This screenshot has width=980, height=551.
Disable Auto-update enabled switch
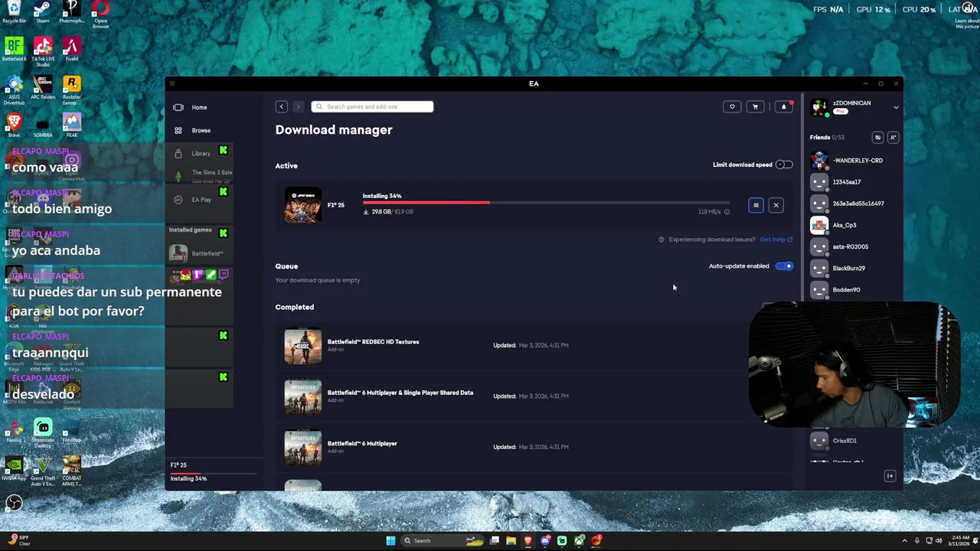784,266
